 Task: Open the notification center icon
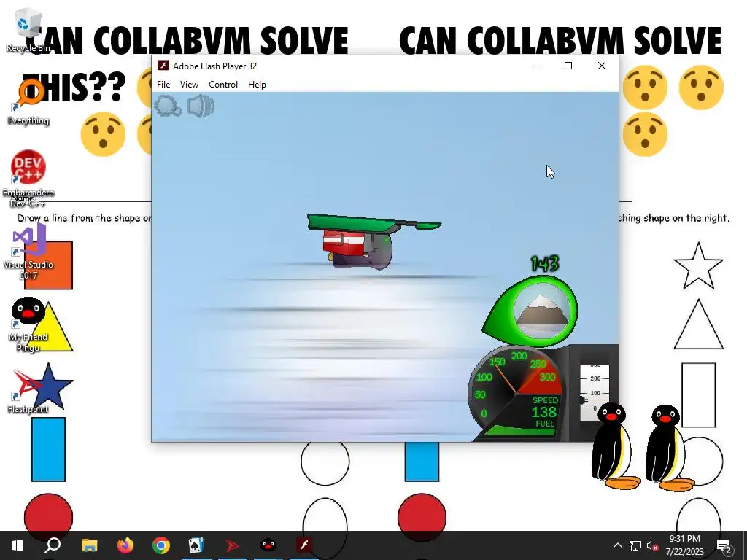tap(724, 545)
